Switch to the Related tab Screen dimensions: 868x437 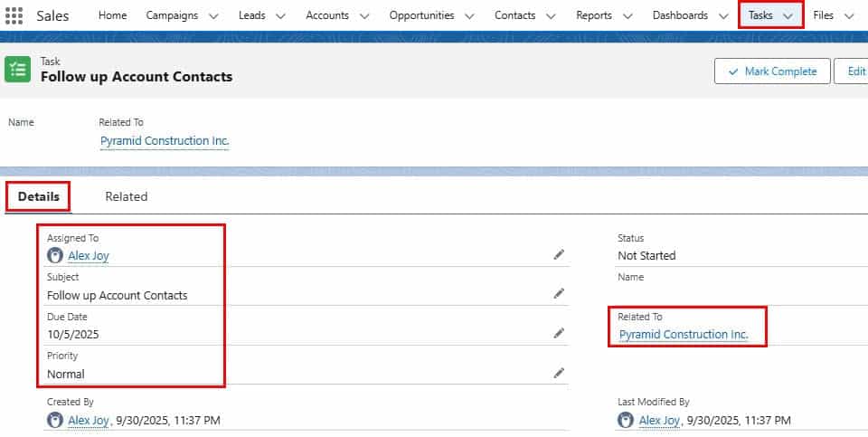pos(127,196)
